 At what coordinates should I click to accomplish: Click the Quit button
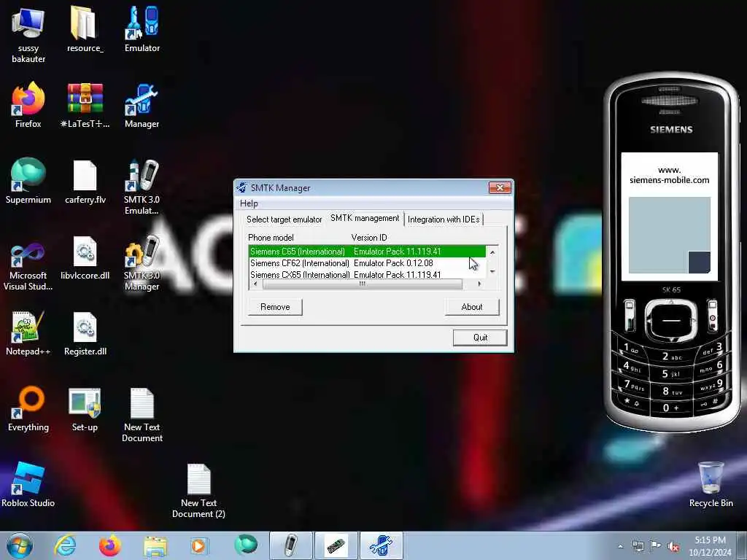pos(480,338)
